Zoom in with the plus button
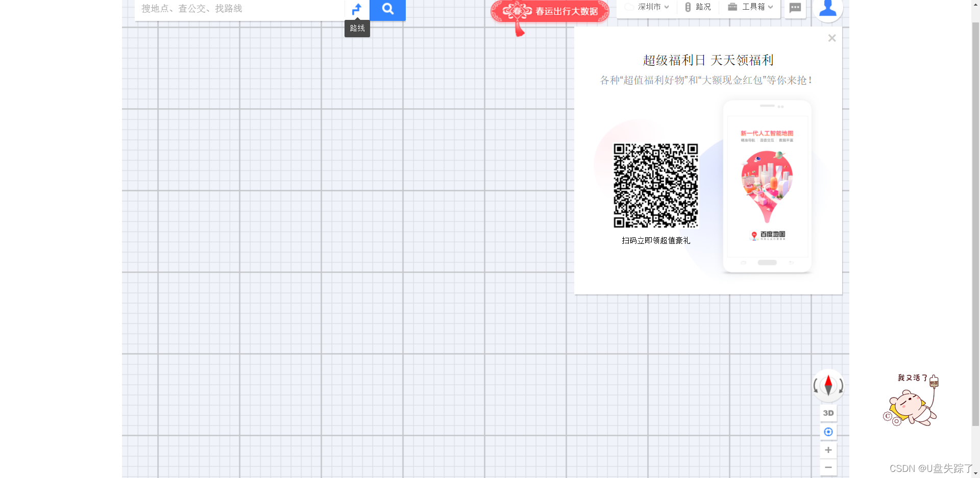 click(x=828, y=450)
